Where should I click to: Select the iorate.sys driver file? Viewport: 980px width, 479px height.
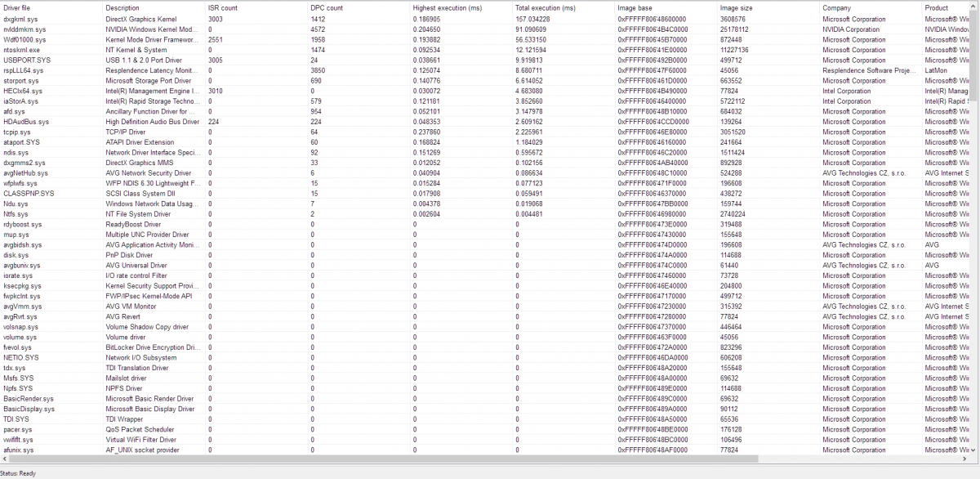20,275
